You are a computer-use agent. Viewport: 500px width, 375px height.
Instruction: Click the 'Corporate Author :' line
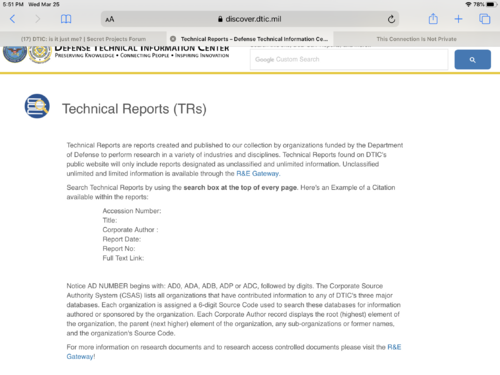(x=130, y=230)
